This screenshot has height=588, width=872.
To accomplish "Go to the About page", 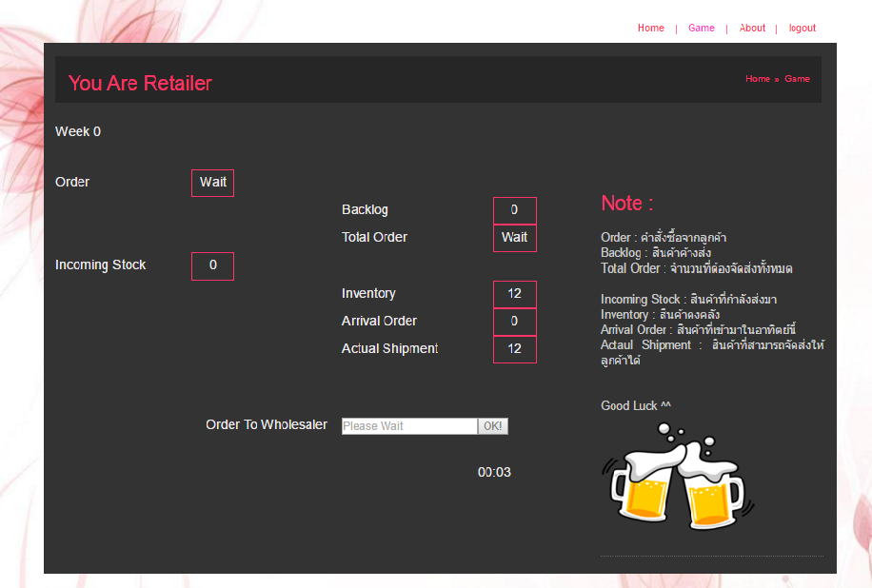I will [x=752, y=29].
